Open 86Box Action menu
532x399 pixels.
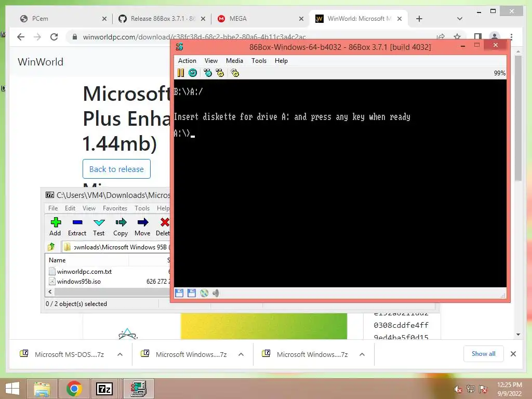click(x=187, y=61)
